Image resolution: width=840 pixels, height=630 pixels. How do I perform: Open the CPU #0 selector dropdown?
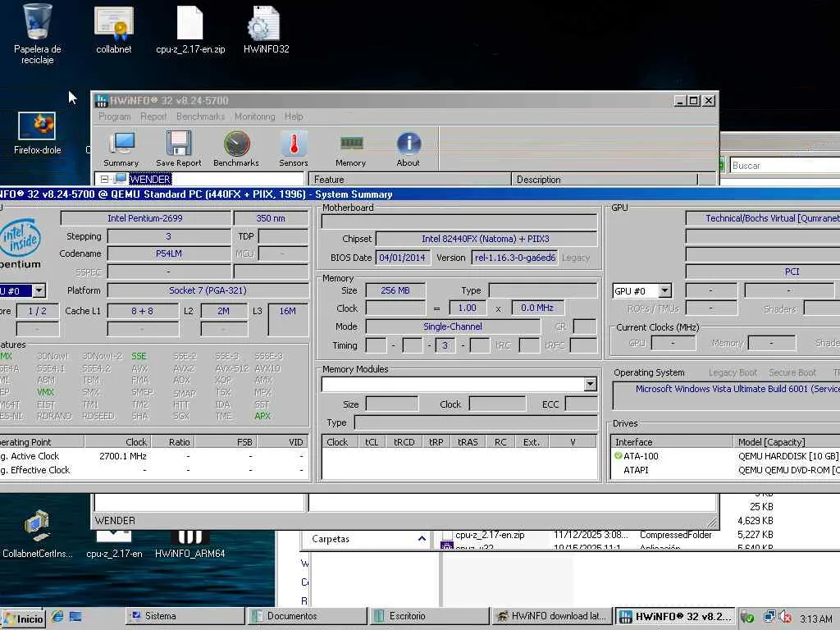[x=38, y=291]
